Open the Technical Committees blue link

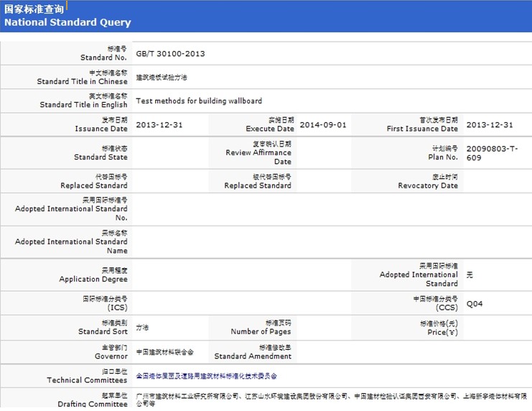[206, 376]
